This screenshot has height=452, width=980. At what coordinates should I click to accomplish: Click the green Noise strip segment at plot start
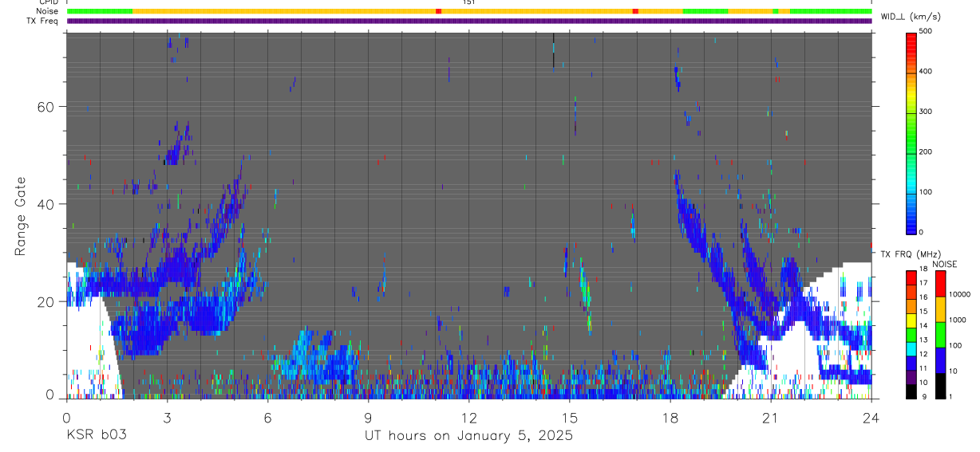click(100, 11)
